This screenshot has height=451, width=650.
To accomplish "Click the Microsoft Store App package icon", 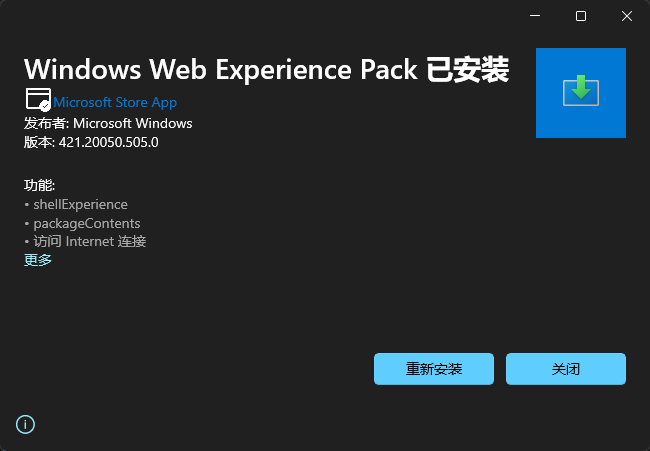I will tap(37, 100).
